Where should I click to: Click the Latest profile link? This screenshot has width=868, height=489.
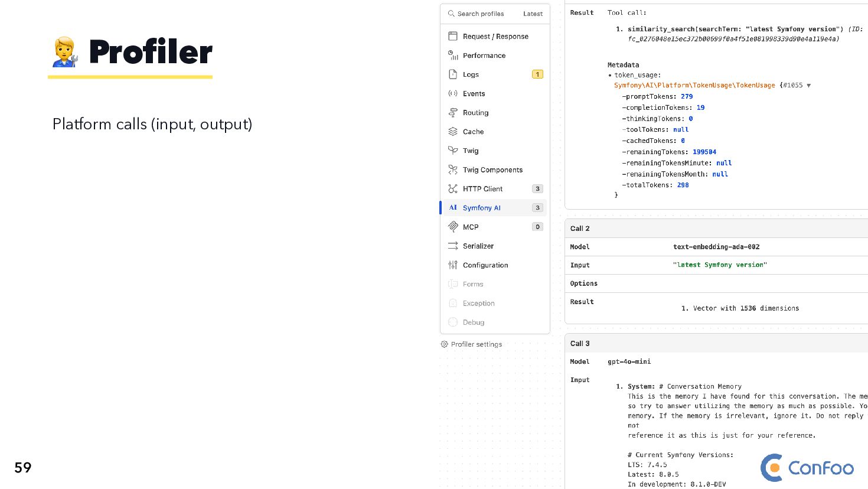533,14
